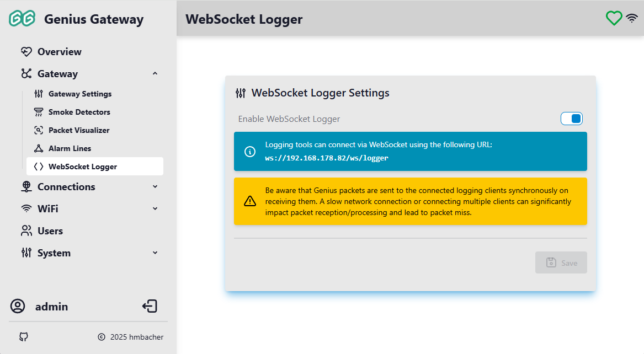Click the green heart health icon
The height and width of the screenshot is (354, 644).
click(x=614, y=18)
